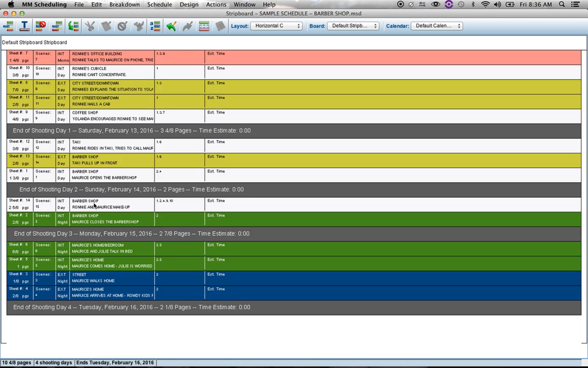This screenshot has height=368, width=588.
Task: Open the Schedule menu
Action: 159,4
